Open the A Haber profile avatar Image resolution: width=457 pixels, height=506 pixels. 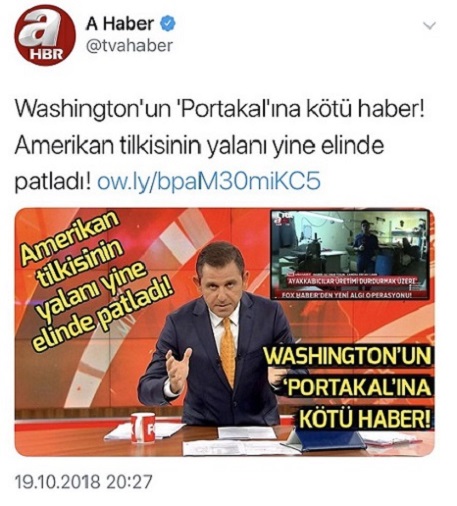click(x=45, y=35)
